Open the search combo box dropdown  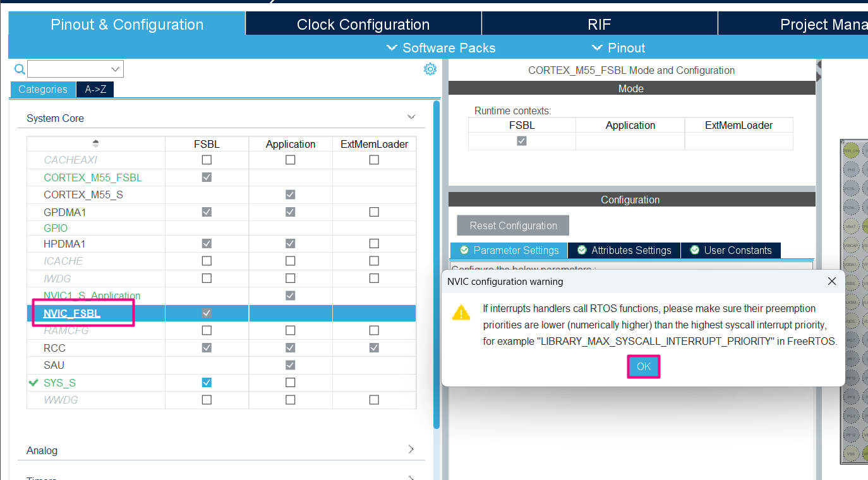115,68
